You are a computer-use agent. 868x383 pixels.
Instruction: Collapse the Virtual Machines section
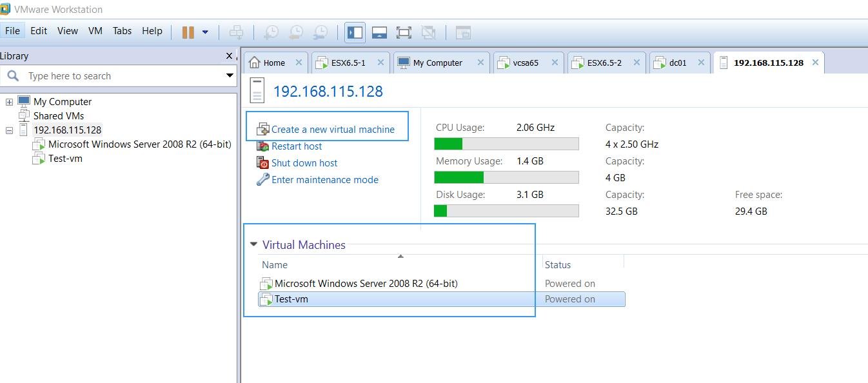point(253,244)
